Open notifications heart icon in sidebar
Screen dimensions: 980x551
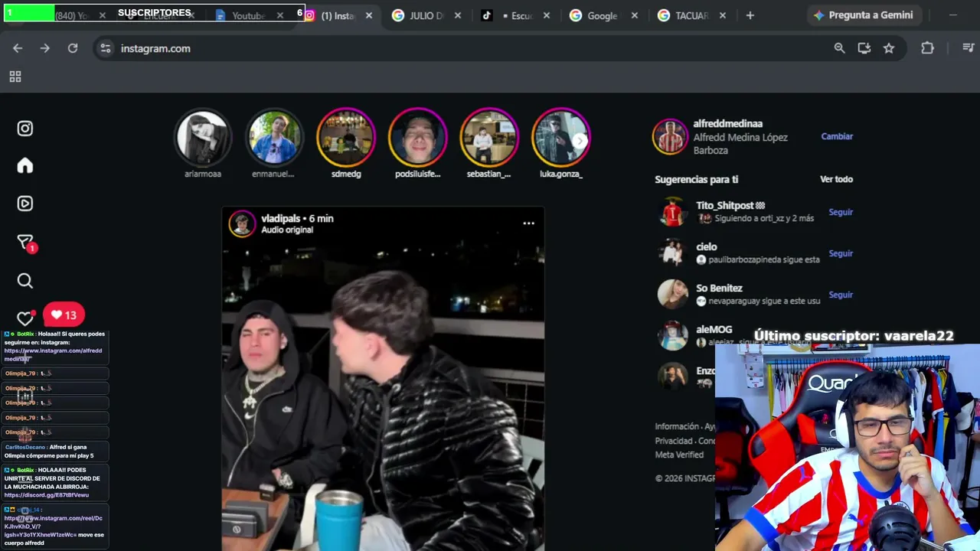tap(25, 318)
